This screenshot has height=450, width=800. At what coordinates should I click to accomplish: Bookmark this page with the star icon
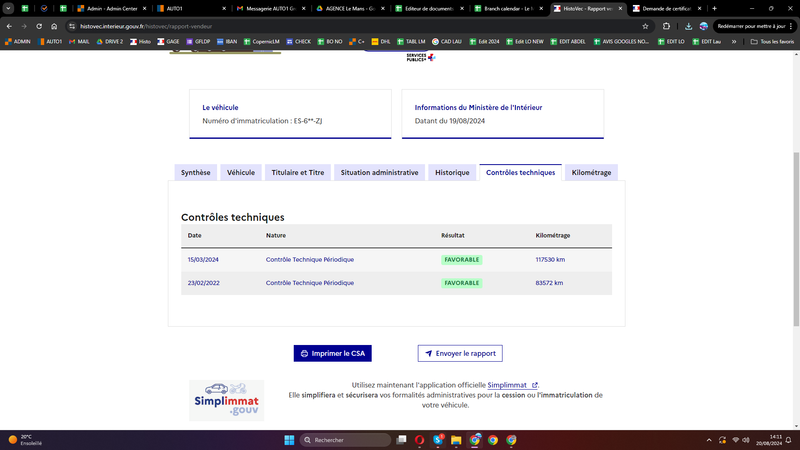(x=645, y=26)
